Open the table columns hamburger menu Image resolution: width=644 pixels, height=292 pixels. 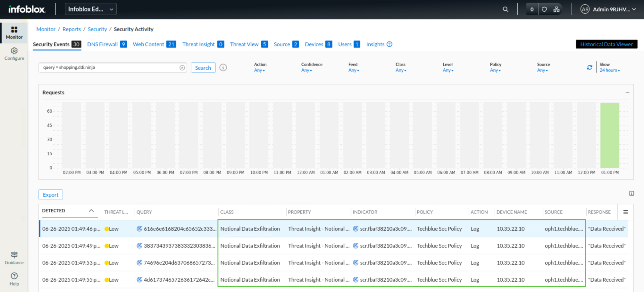[x=626, y=212]
